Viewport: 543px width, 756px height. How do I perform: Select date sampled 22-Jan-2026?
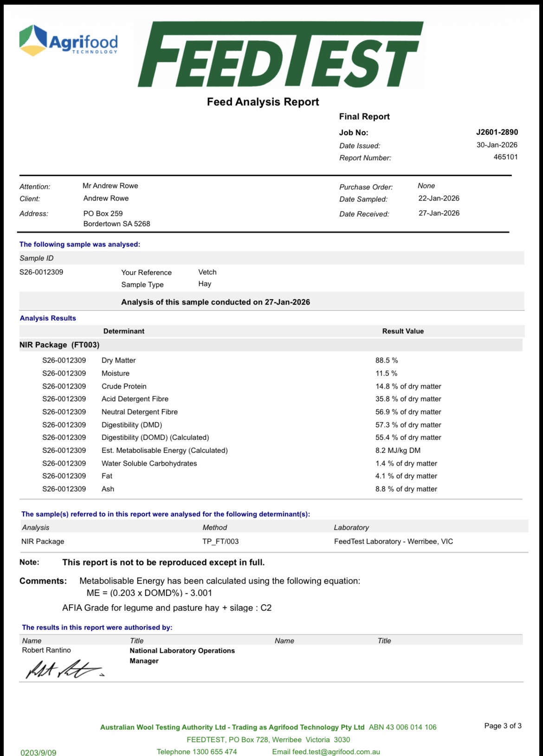(x=439, y=198)
